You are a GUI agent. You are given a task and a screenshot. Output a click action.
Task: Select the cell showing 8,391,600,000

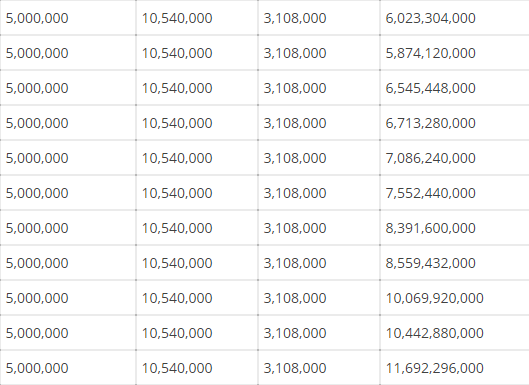click(454, 228)
